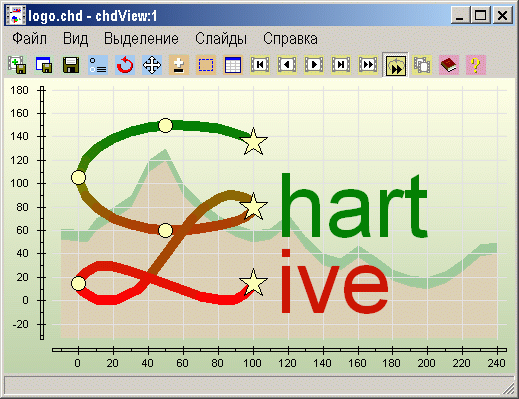
Task: Click the yellow question mark icon
Action: [x=476, y=65]
